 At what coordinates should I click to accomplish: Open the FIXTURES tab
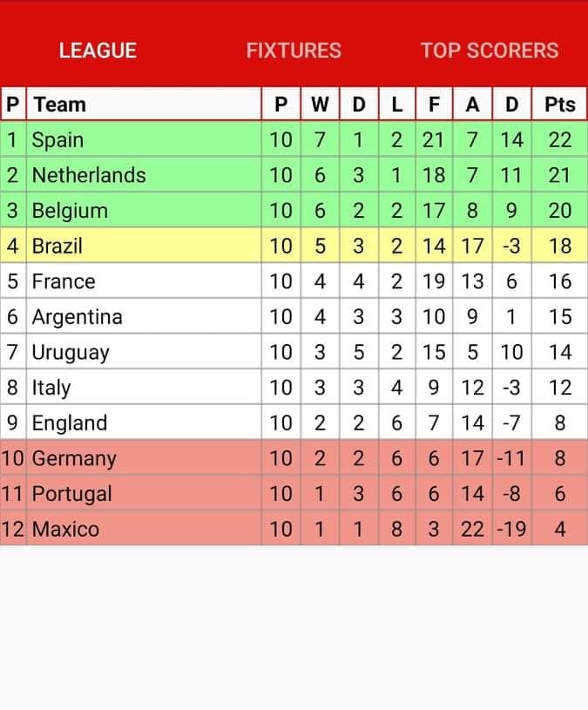294,51
